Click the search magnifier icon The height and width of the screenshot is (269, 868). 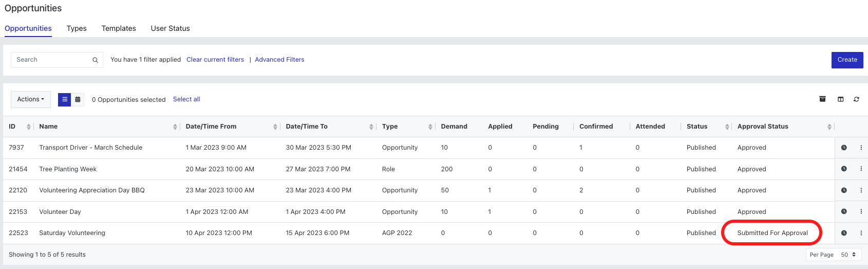pos(95,60)
